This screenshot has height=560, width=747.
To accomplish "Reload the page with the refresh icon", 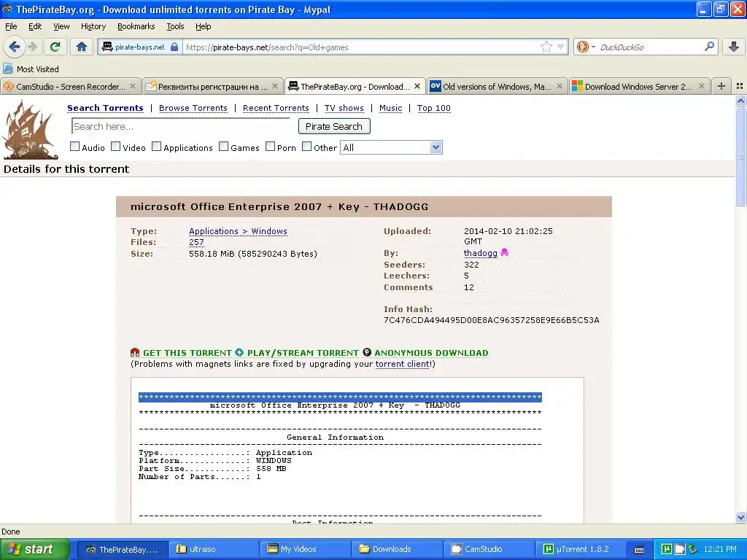I will [x=55, y=47].
